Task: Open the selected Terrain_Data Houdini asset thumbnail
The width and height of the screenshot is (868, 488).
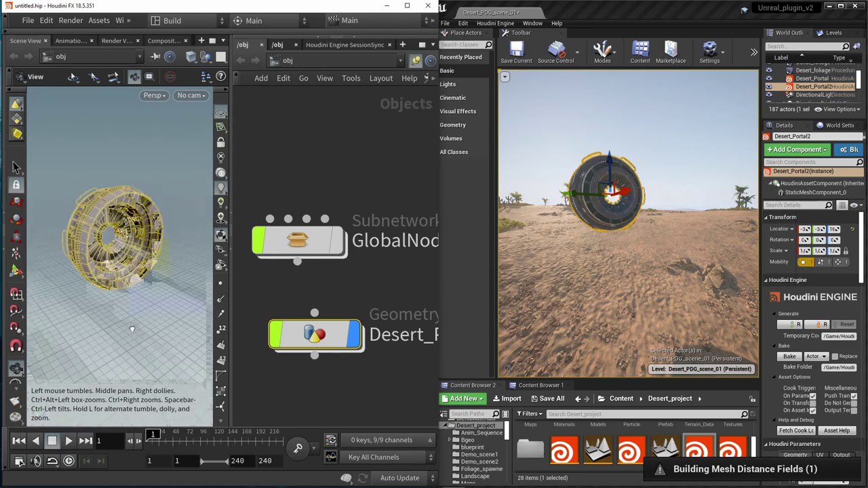Action: pyautogui.click(x=698, y=448)
